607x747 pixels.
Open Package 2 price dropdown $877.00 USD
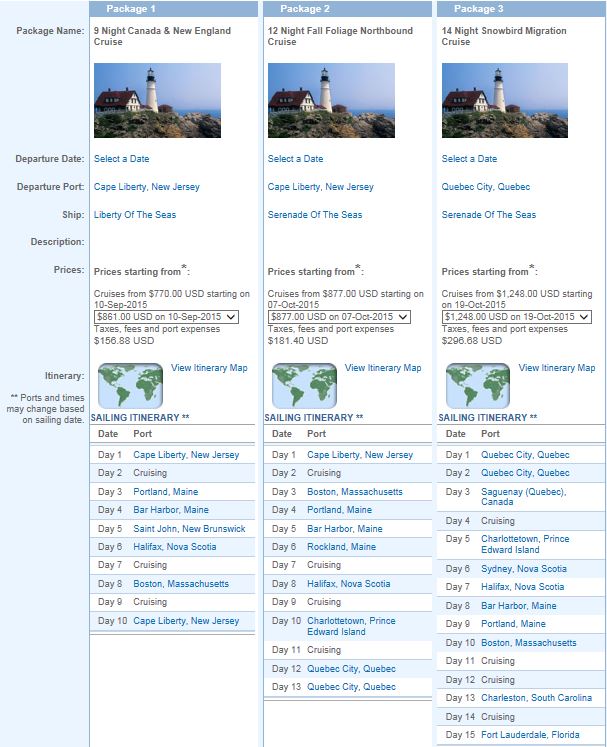(x=340, y=317)
